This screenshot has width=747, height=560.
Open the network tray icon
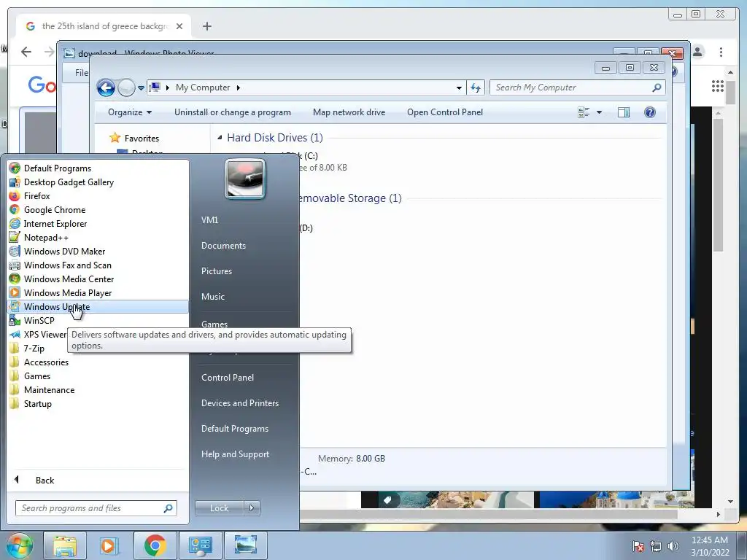(656, 546)
